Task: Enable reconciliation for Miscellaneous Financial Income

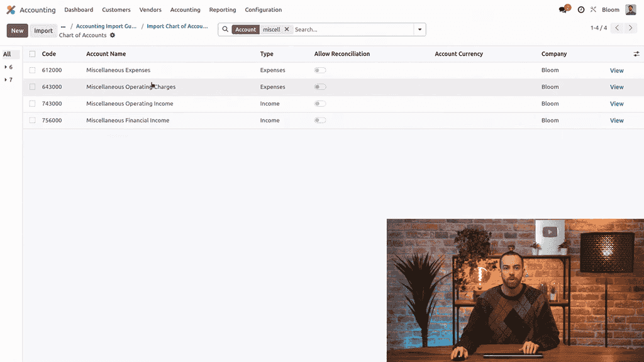Action: [320, 121]
